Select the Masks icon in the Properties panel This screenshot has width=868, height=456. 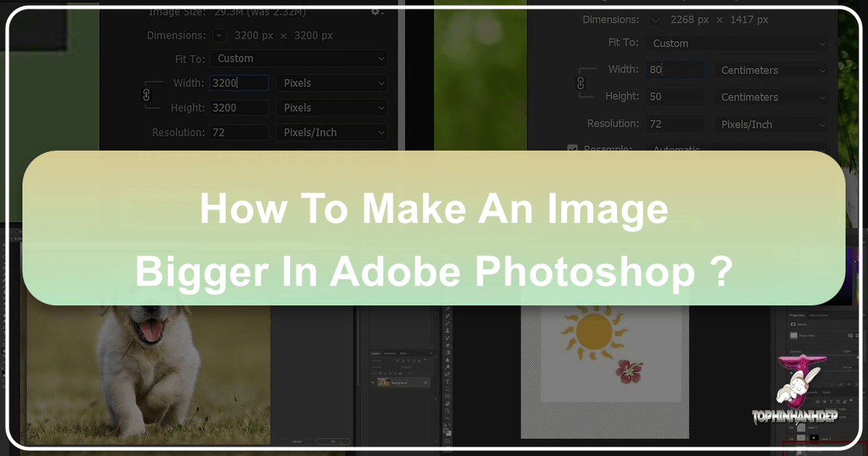[x=793, y=324]
